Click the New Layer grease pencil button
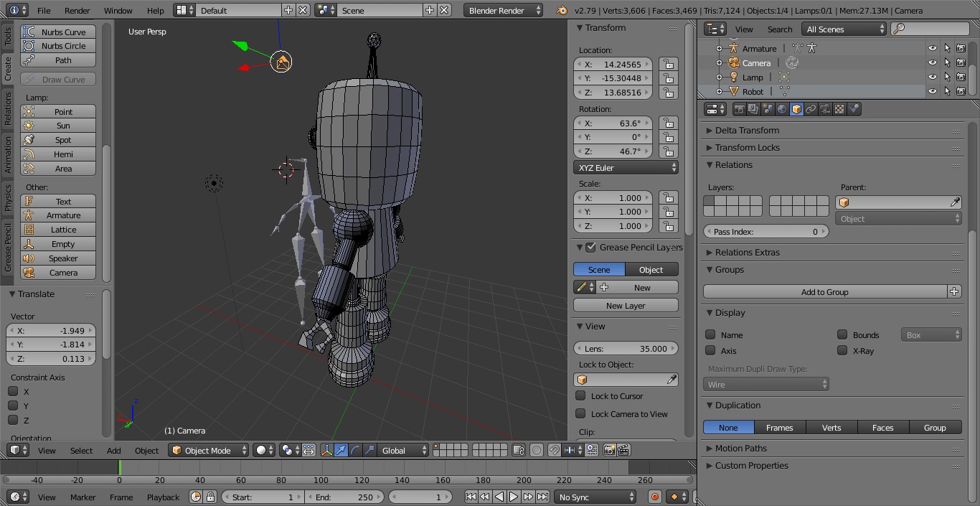 [x=626, y=306]
